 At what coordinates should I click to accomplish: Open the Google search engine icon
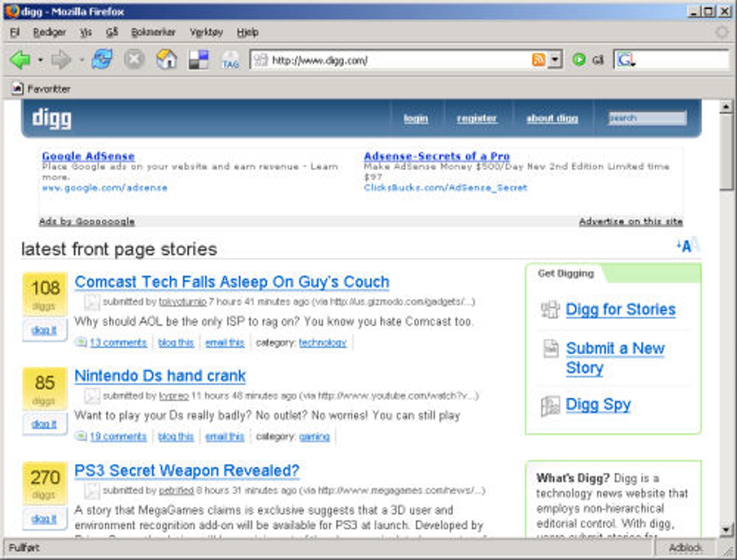(626, 60)
